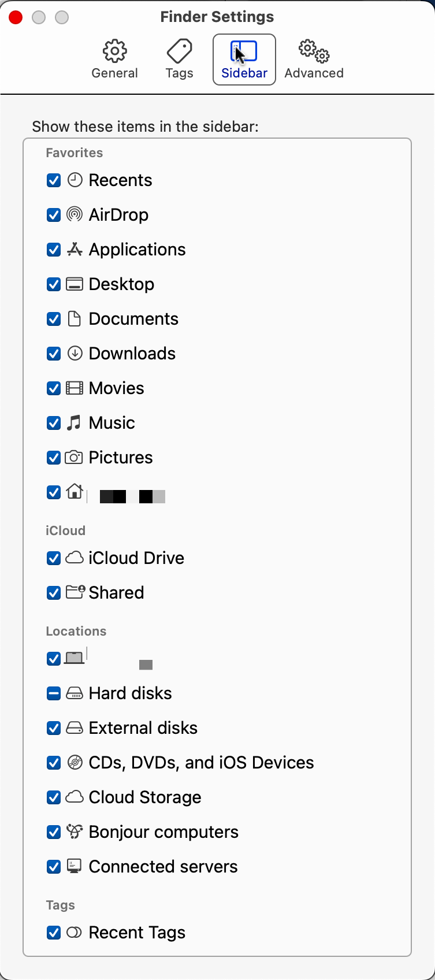
Task: Click the Pictures camera icon
Action: 75,457
